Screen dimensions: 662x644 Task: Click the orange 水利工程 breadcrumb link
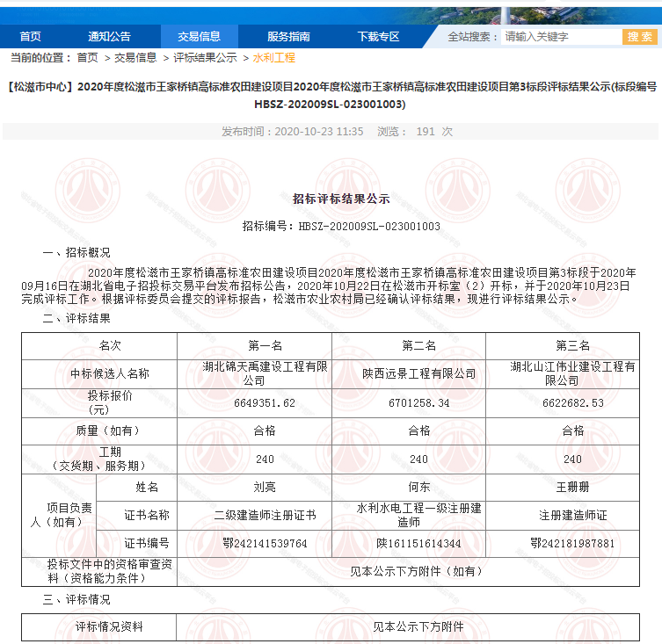click(274, 58)
